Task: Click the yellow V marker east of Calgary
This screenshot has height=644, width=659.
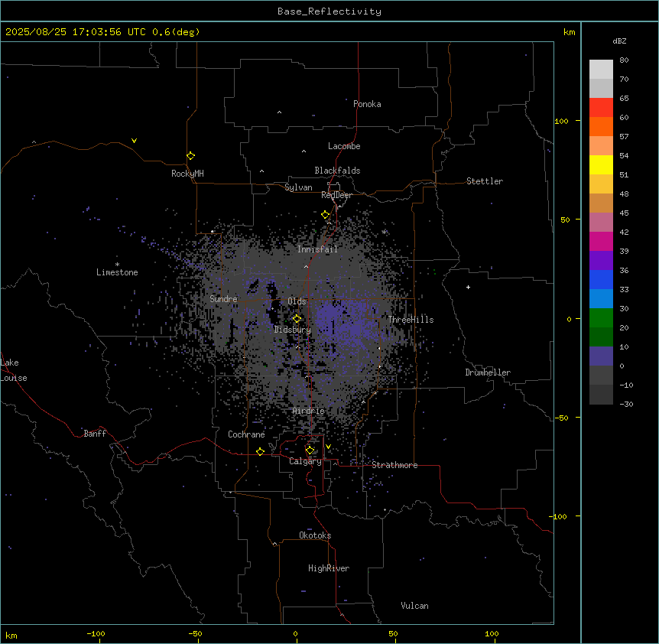Action: [328, 447]
